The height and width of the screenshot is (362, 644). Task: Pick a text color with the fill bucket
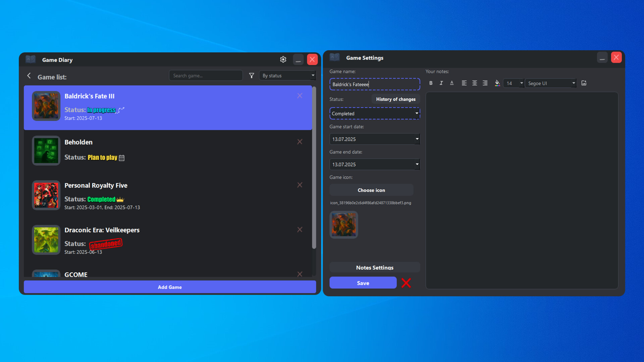point(497,83)
